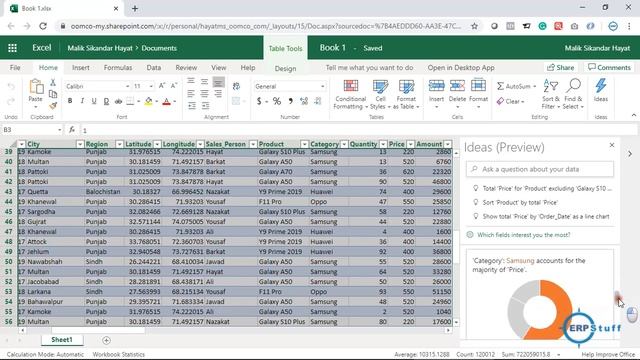Apply Bold formatting
The image size is (640, 360).
70,101
